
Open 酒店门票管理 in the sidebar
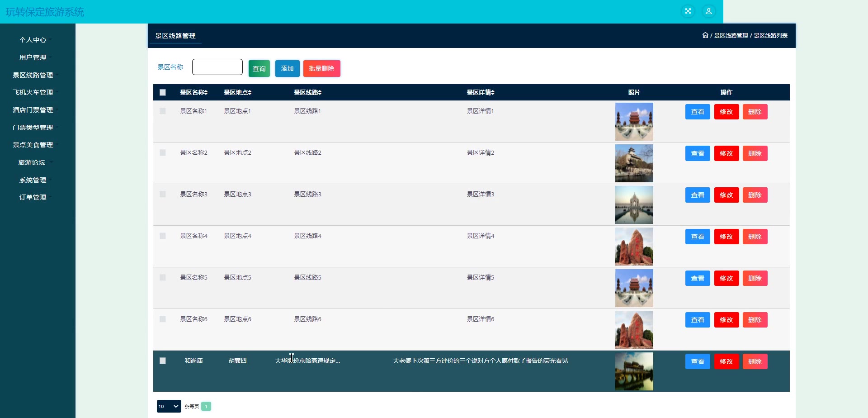(33, 110)
